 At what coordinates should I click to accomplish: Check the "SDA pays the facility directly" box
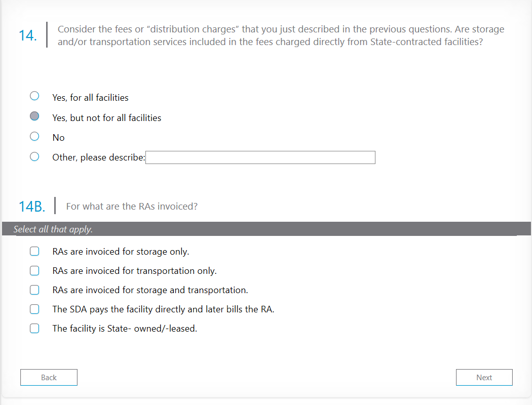(x=34, y=309)
